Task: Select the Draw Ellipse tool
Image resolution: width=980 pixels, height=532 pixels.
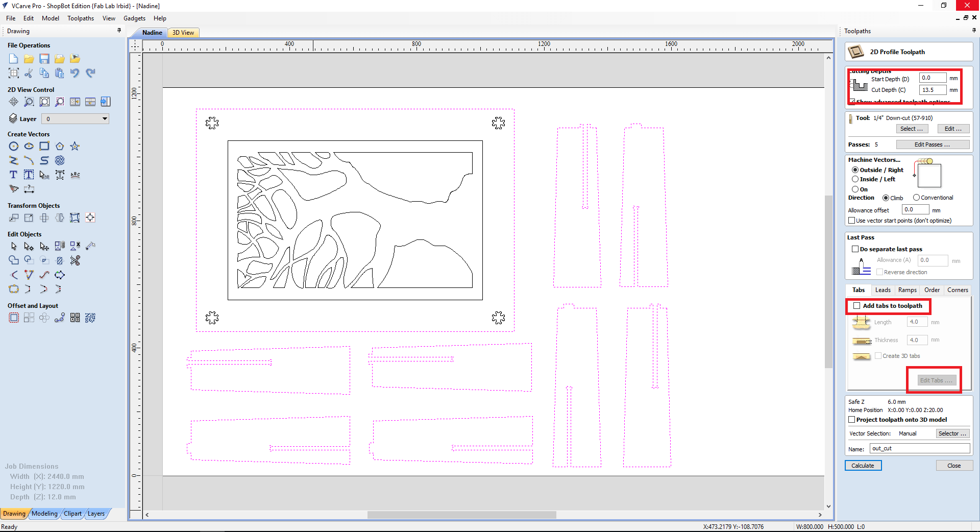Action: tap(29, 146)
